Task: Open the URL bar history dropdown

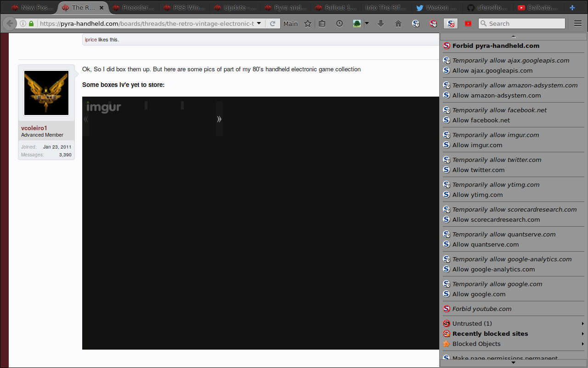Action: [259, 23]
